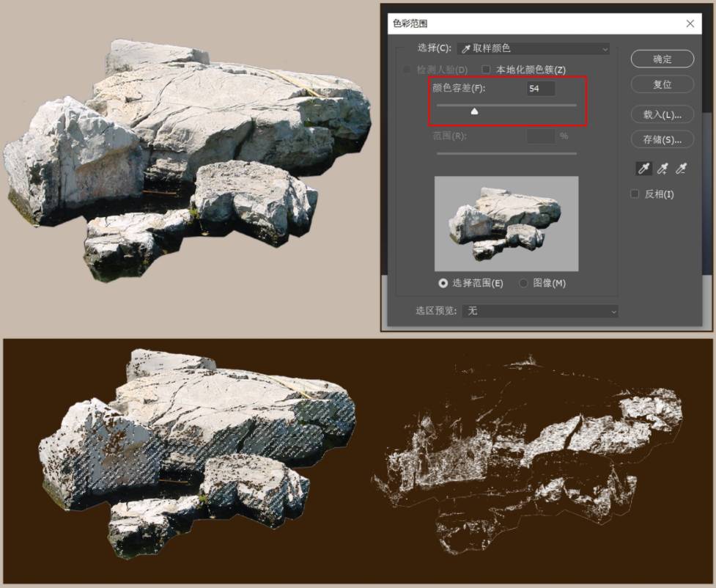Viewport: 716px width, 588px height.
Task: Choose the 选择范围 radio option
Action: (443, 283)
